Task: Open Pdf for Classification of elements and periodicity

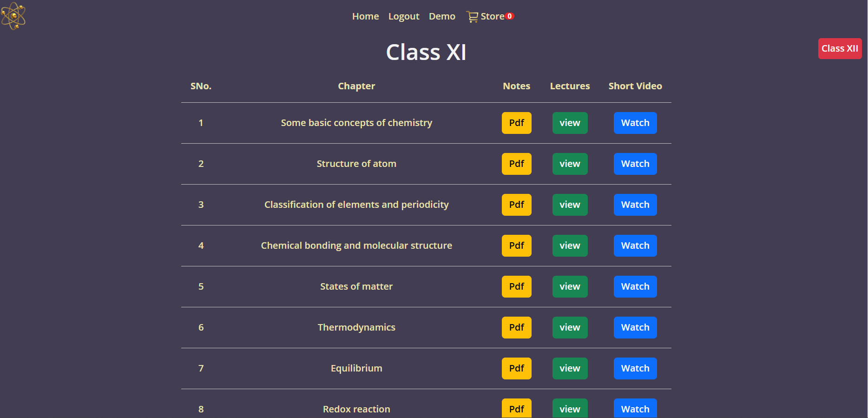Action: [516, 205]
